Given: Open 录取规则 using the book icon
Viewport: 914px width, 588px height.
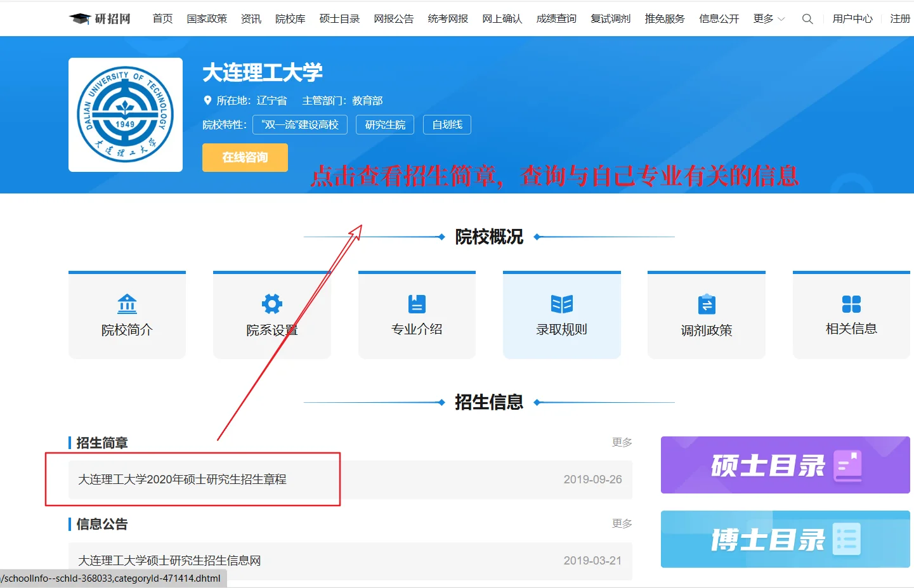Looking at the screenshot, I should 561,304.
